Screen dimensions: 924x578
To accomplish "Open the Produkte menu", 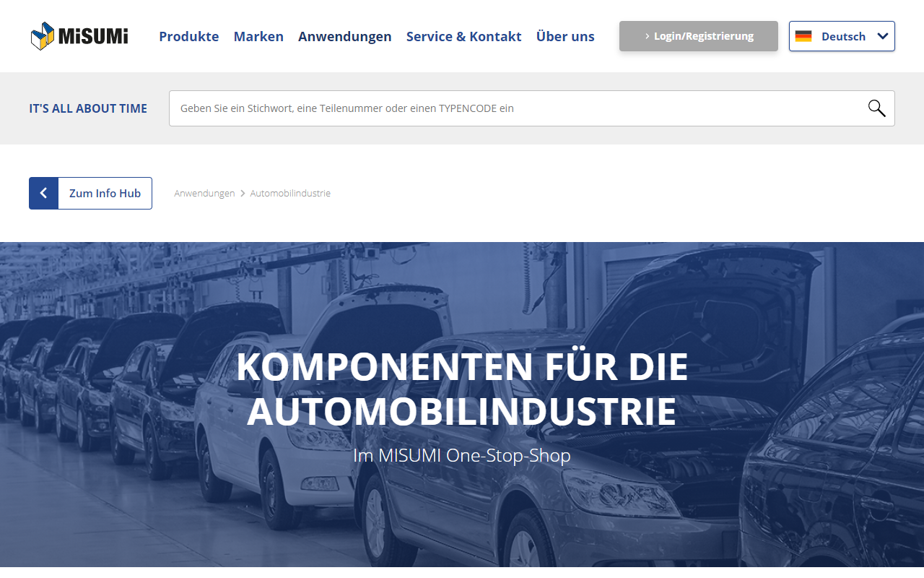I will [x=189, y=36].
